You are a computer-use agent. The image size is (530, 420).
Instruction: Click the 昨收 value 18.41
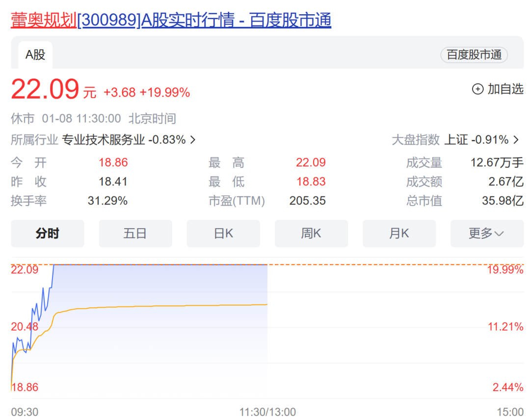pos(113,182)
